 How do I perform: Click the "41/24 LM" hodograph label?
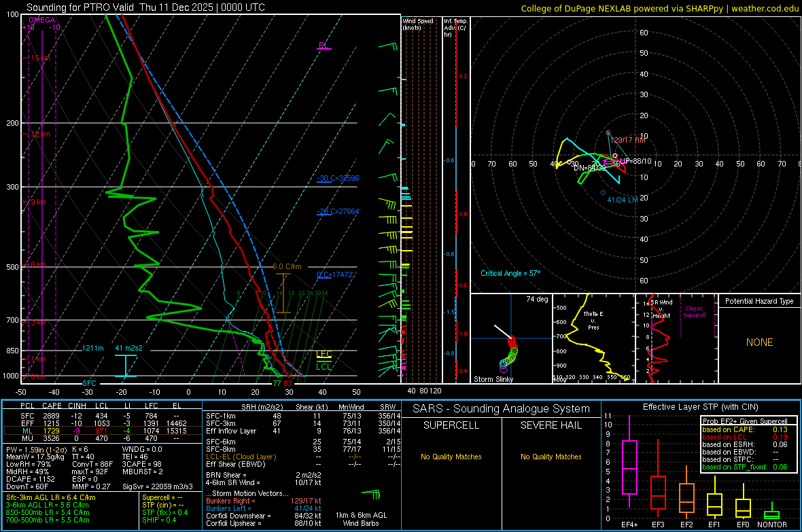[623, 200]
